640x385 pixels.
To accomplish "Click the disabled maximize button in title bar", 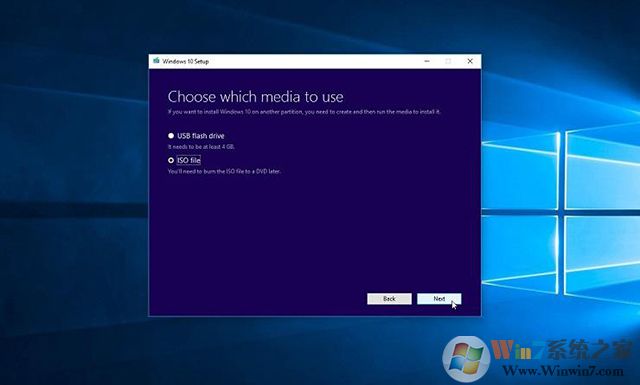I will [448, 61].
